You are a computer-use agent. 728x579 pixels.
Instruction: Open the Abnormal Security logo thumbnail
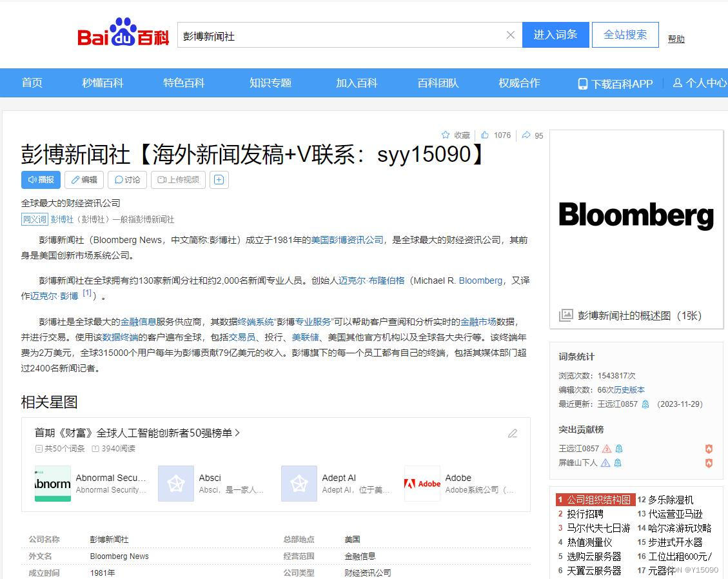pos(53,484)
